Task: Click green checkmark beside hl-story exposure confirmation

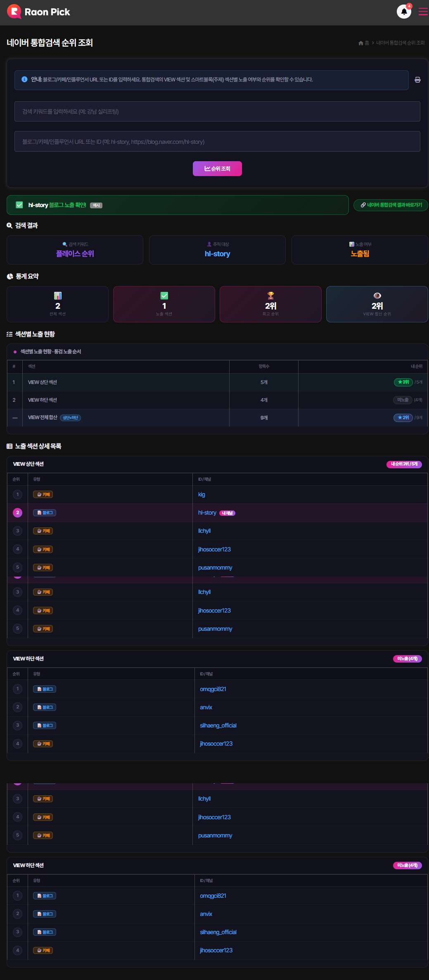Action: (x=19, y=205)
